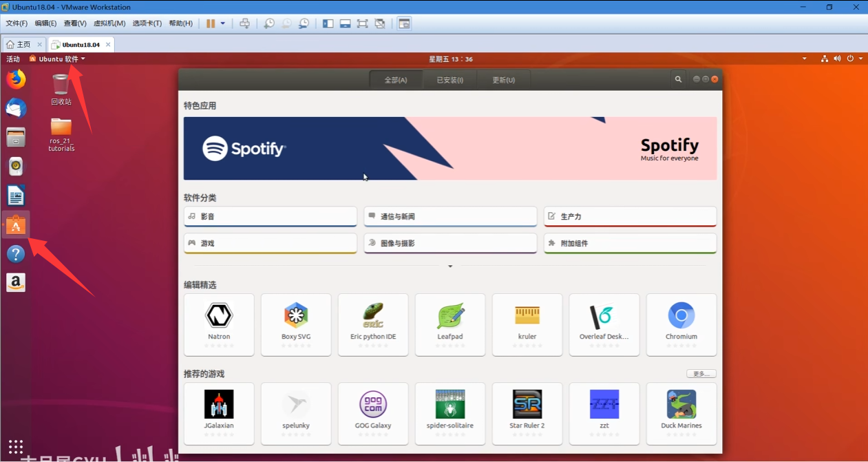Open the 图像与摄影 category

pyautogui.click(x=450, y=243)
